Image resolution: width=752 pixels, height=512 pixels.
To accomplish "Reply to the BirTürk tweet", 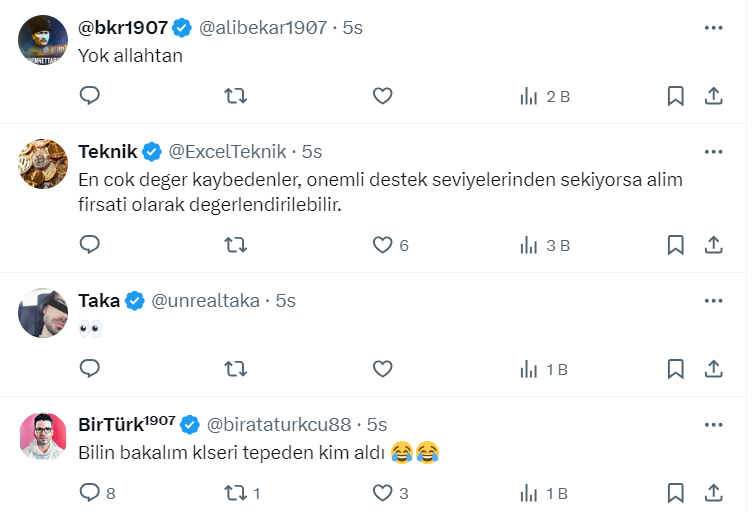I will point(90,493).
